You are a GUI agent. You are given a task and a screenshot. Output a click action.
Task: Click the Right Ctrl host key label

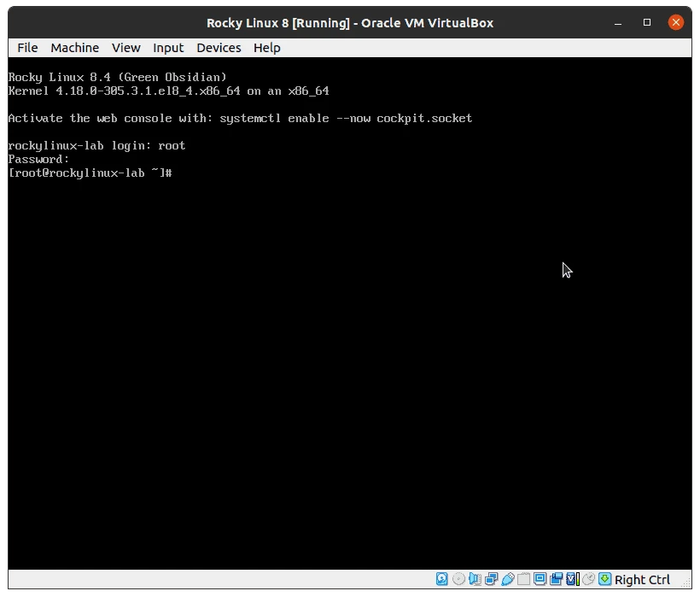643,579
